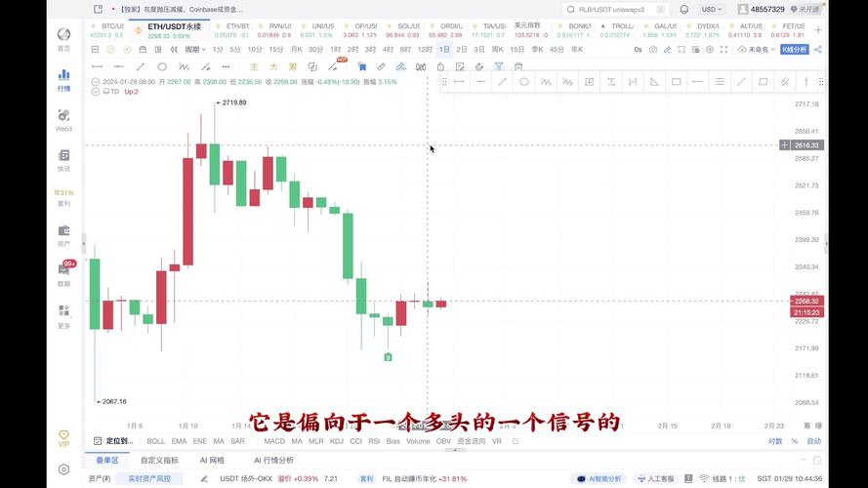Go to 首页 home globe icon
Screen dimensions: 868x488
[63, 39]
